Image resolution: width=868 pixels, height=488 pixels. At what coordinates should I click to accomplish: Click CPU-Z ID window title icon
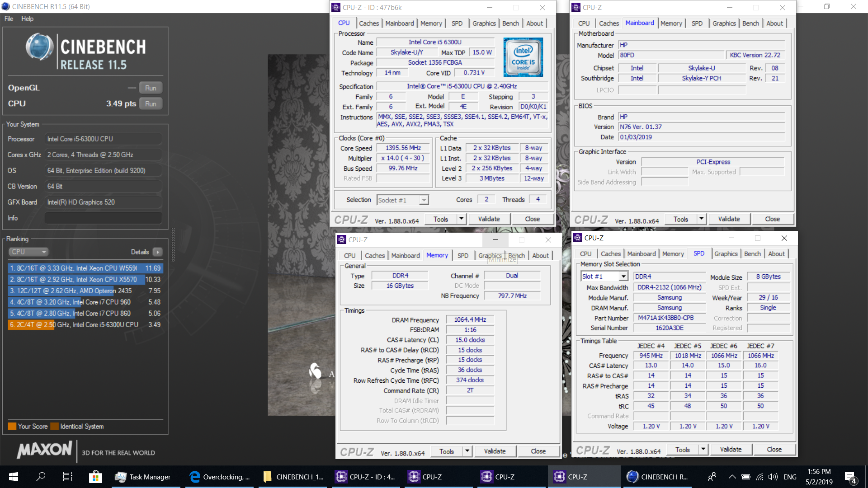coord(336,7)
